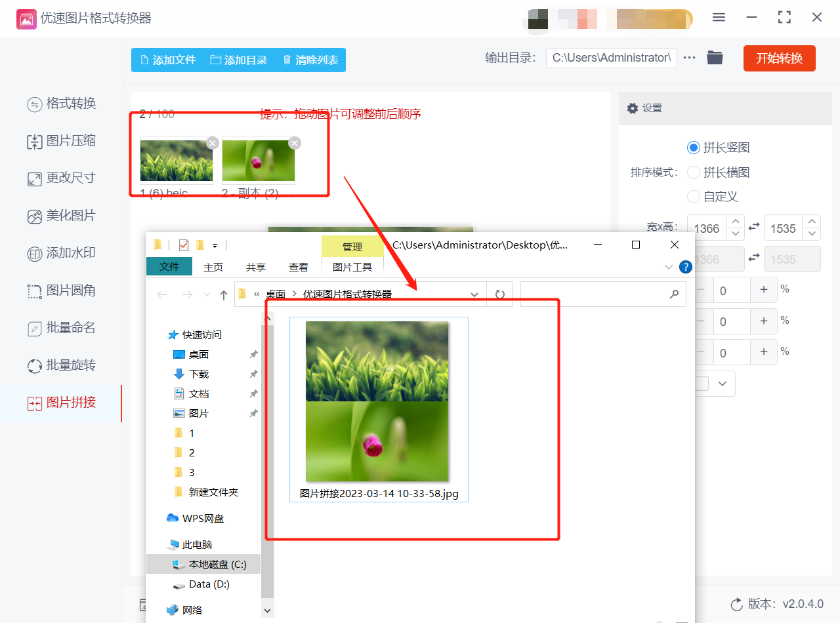Increase the 1366 width with up arrow

(736, 222)
